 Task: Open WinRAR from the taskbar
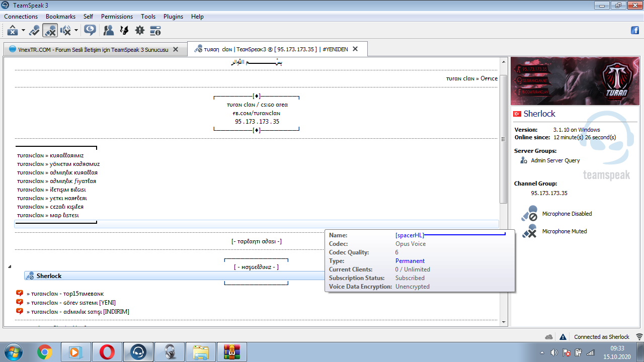pos(231,352)
